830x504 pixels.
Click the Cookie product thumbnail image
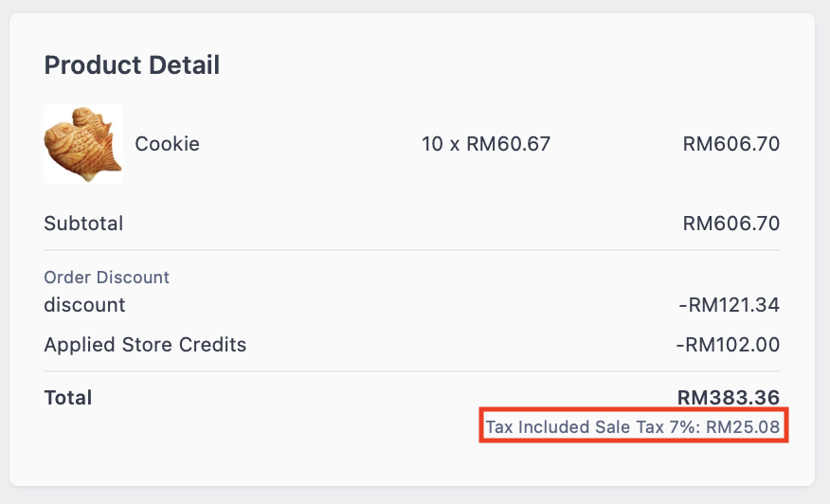[83, 144]
